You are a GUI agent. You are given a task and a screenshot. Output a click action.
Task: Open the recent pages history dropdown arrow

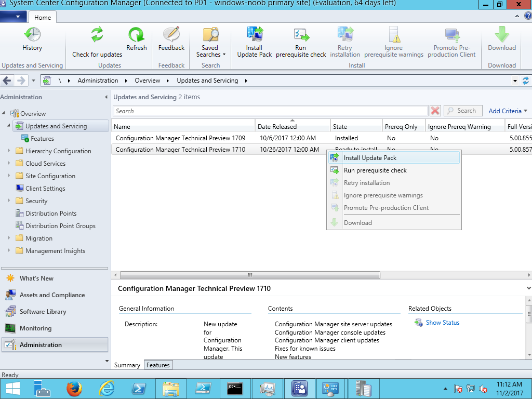[x=33, y=81]
